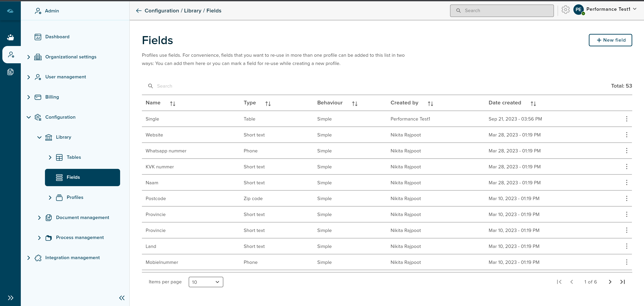The width and height of the screenshot is (644, 306).
Task: Open the documents icon in the left rail
Action: (x=10, y=72)
